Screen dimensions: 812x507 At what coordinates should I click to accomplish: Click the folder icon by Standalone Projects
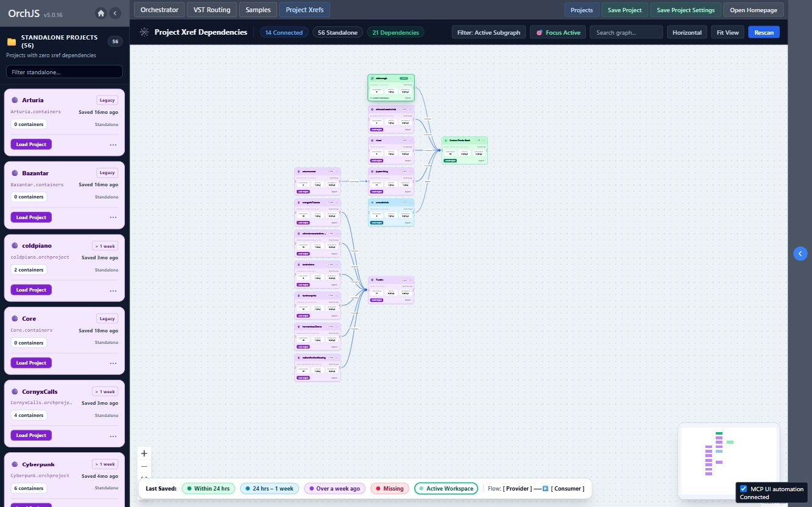click(12, 41)
